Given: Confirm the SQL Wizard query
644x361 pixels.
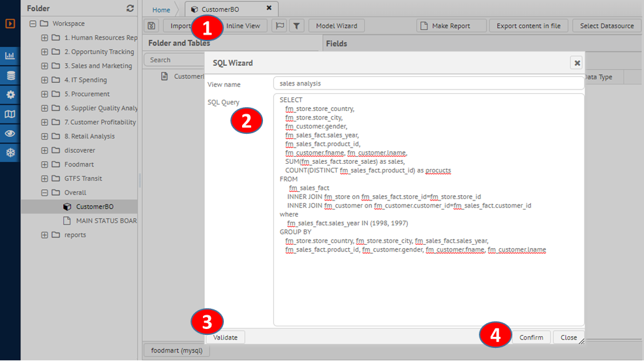Looking at the screenshot, I should pos(531,337).
